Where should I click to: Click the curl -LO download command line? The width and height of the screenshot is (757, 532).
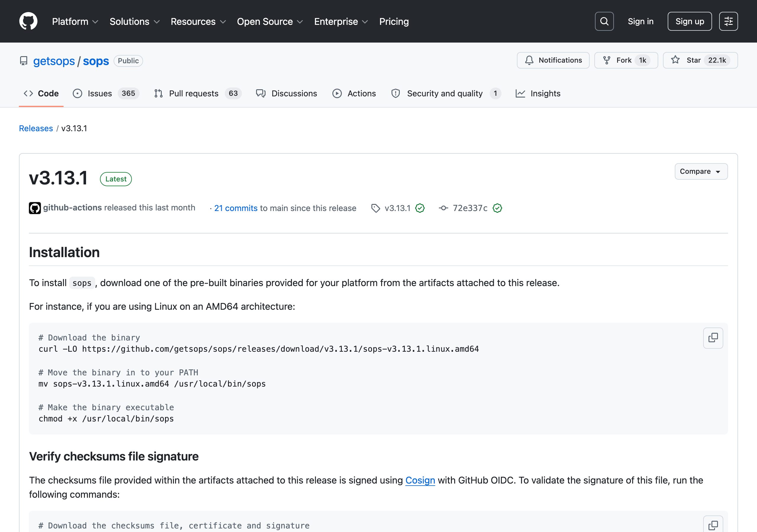click(258, 349)
